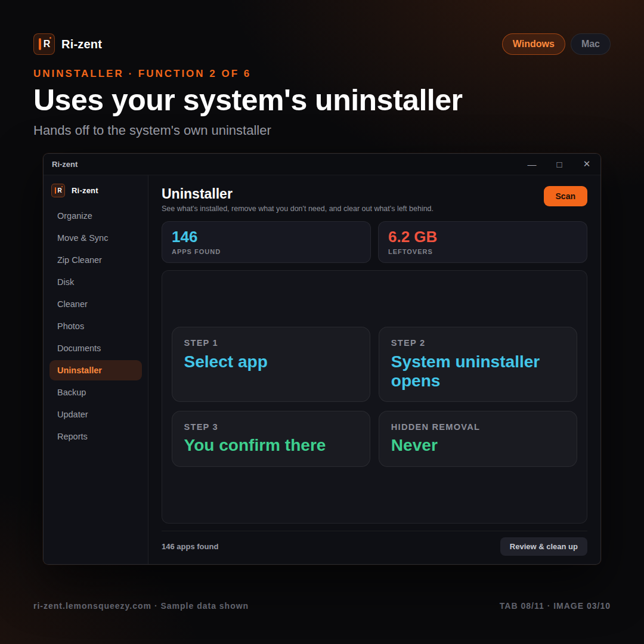
Task: Click the Ri-zent logo icon in app sidebar
Action: [58, 191]
